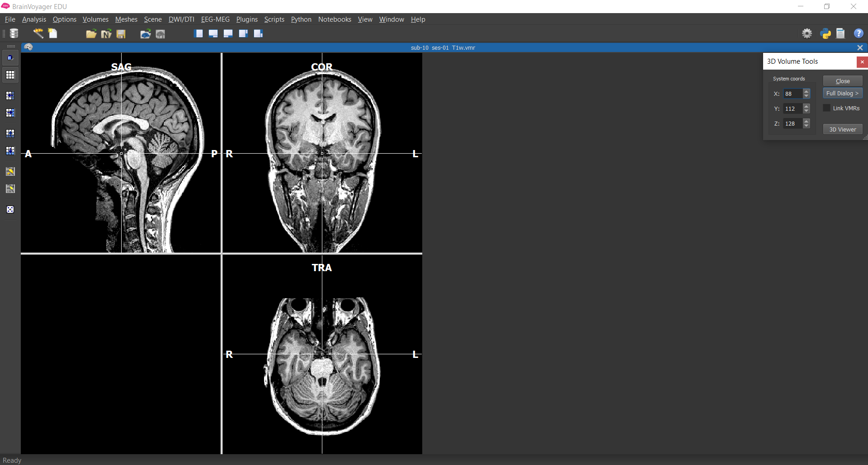Select the database icon in the toolbar
Viewport: 868px width, 465px height.
[x=14, y=33]
